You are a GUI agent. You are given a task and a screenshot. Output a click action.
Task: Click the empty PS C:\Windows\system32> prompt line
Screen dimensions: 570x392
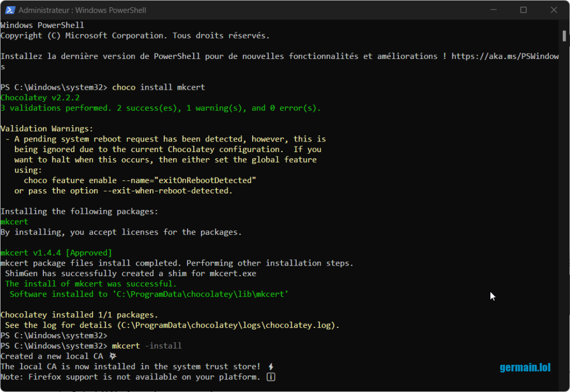pos(53,335)
